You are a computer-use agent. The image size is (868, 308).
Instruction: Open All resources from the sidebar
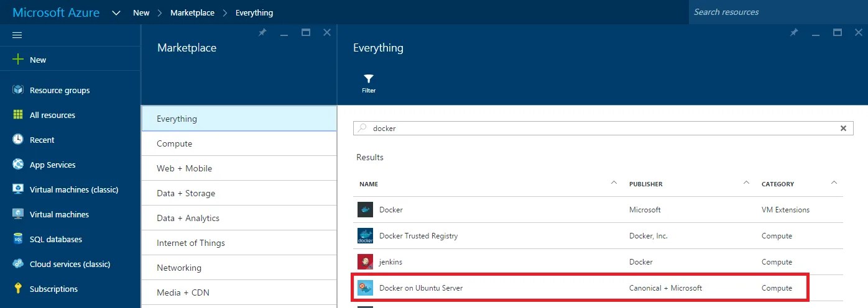tap(70, 115)
